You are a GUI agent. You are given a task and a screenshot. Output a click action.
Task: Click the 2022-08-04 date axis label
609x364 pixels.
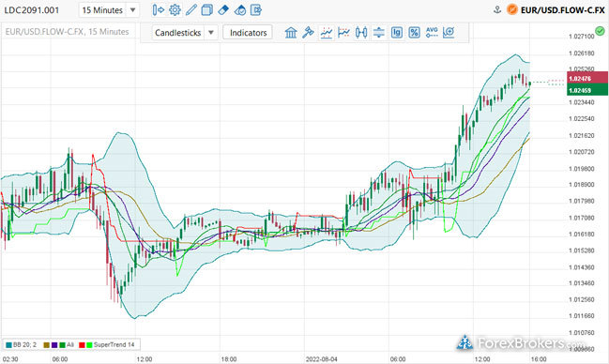point(322,359)
